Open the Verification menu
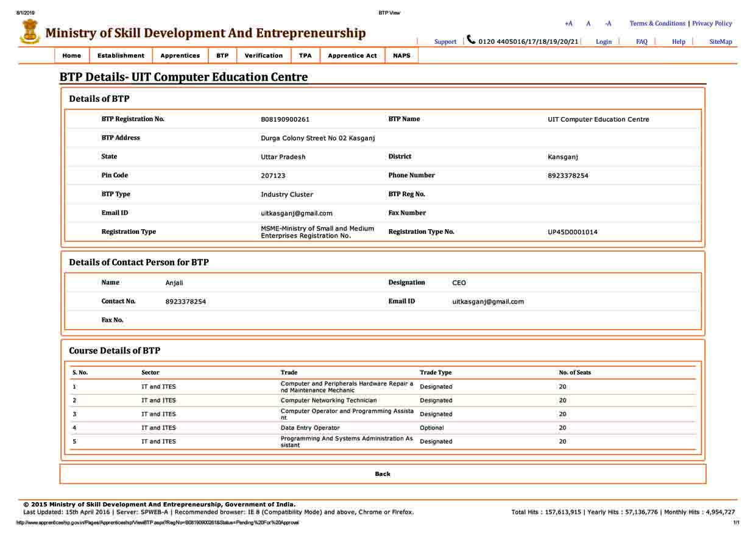 point(264,55)
